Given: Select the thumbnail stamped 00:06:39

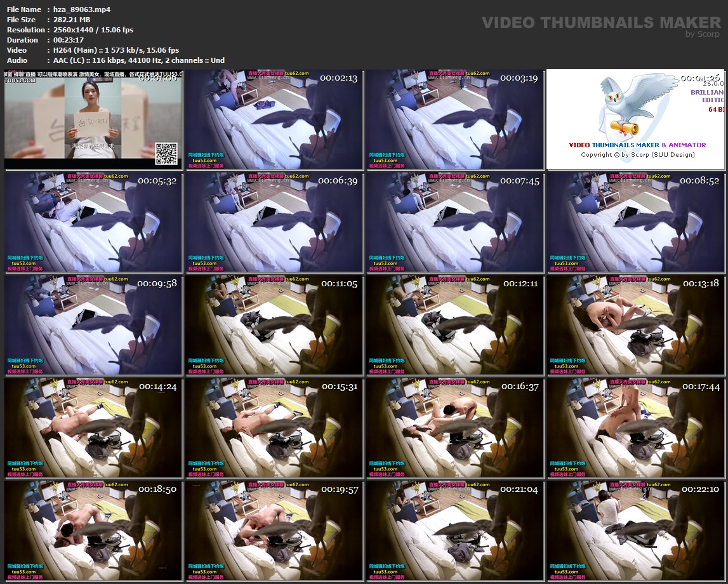Looking at the screenshot, I should pyautogui.click(x=274, y=222).
